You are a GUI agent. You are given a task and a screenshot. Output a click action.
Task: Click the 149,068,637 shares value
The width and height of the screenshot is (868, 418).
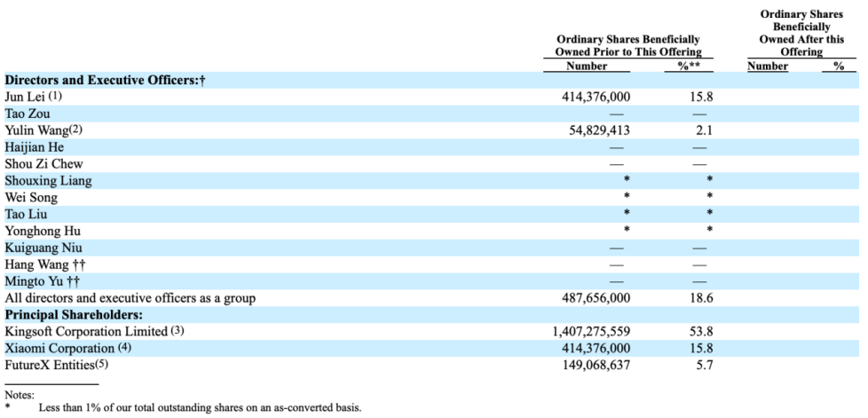pos(596,366)
